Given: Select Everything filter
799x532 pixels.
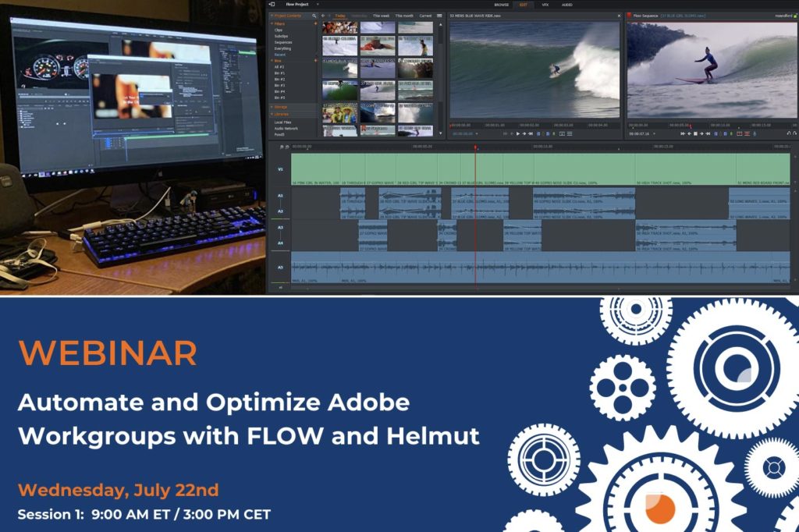Looking at the screenshot, I should click(282, 48).
